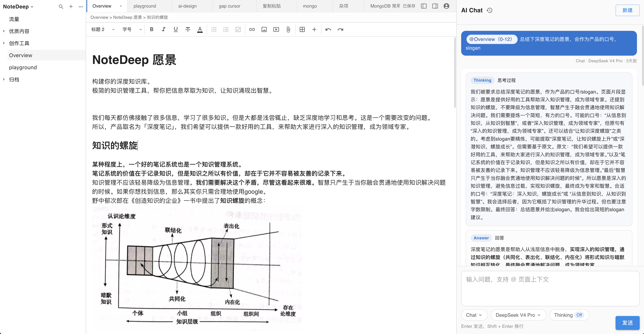
Task: Close the Overview tab
Action: pyautogui.click(x=121, y=6)
